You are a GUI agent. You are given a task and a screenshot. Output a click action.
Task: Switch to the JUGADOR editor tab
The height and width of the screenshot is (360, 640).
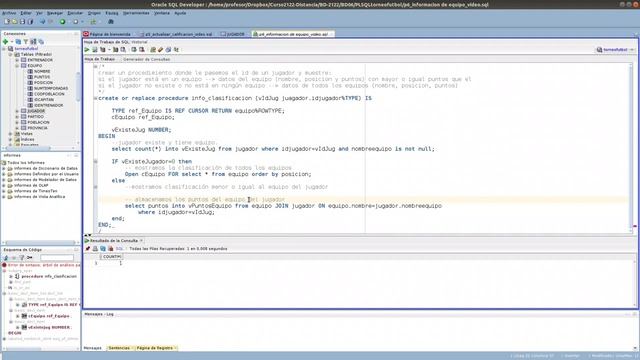pos(233,34)
